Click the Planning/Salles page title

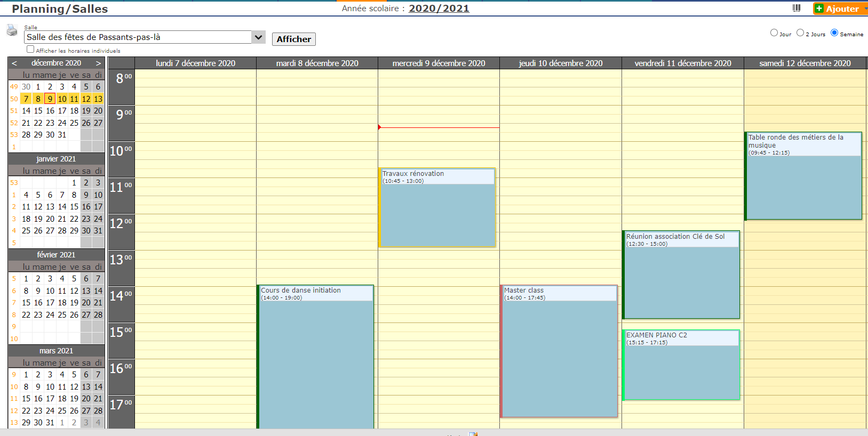[x=60, y=9]
